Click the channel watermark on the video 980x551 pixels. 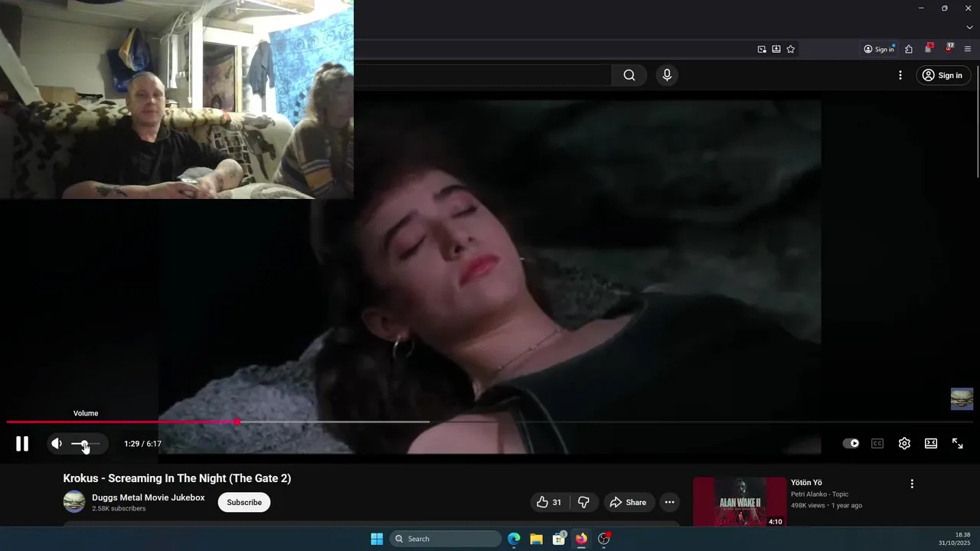point(962,399)
